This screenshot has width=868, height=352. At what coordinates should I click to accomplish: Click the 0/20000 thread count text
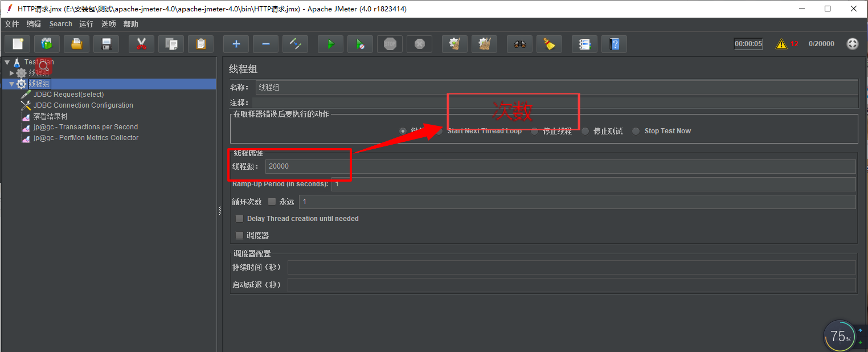[821, 44]
